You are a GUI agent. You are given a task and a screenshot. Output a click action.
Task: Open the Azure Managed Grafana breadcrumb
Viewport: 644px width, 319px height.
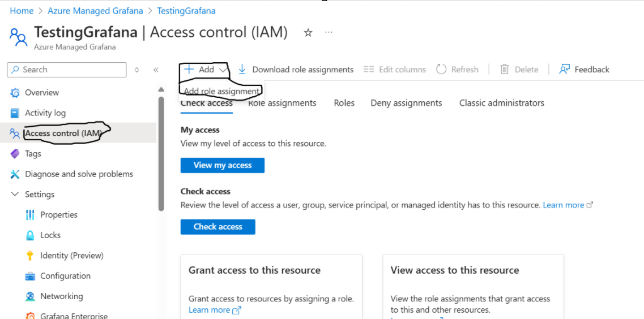point(95,11)
